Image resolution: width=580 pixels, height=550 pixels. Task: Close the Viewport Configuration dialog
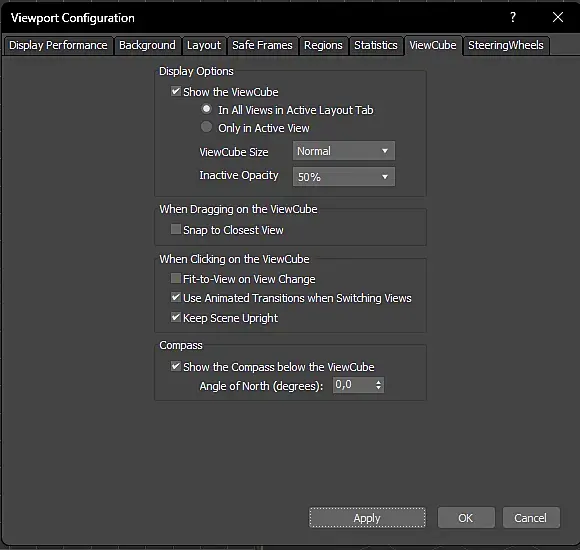tap(557, 17)
